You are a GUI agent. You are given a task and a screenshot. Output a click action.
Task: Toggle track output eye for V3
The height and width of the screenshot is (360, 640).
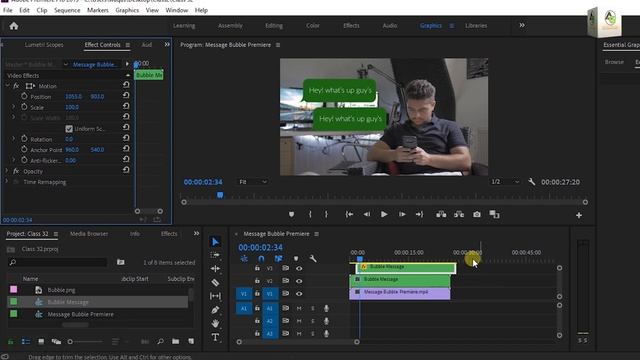point(299,268)
